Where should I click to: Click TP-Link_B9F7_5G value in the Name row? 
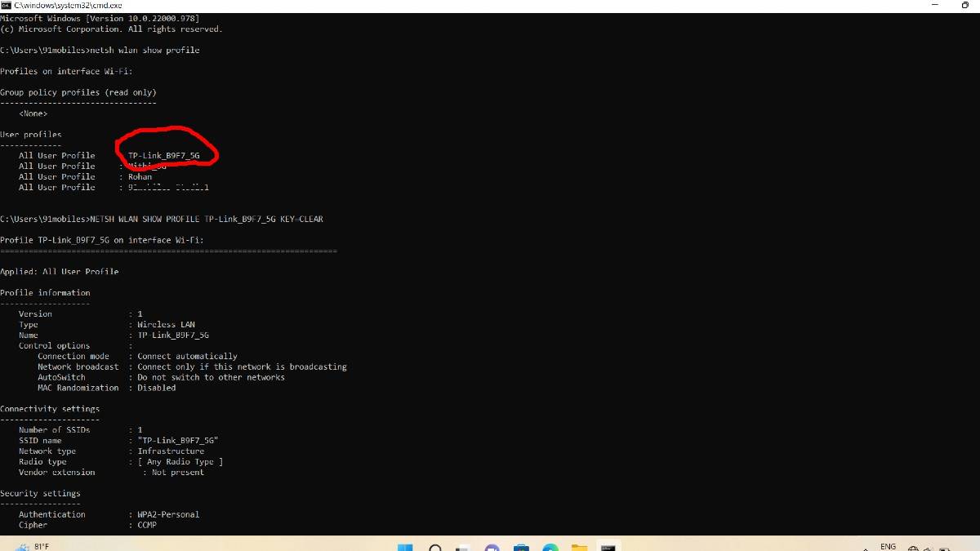coord(173,335)
